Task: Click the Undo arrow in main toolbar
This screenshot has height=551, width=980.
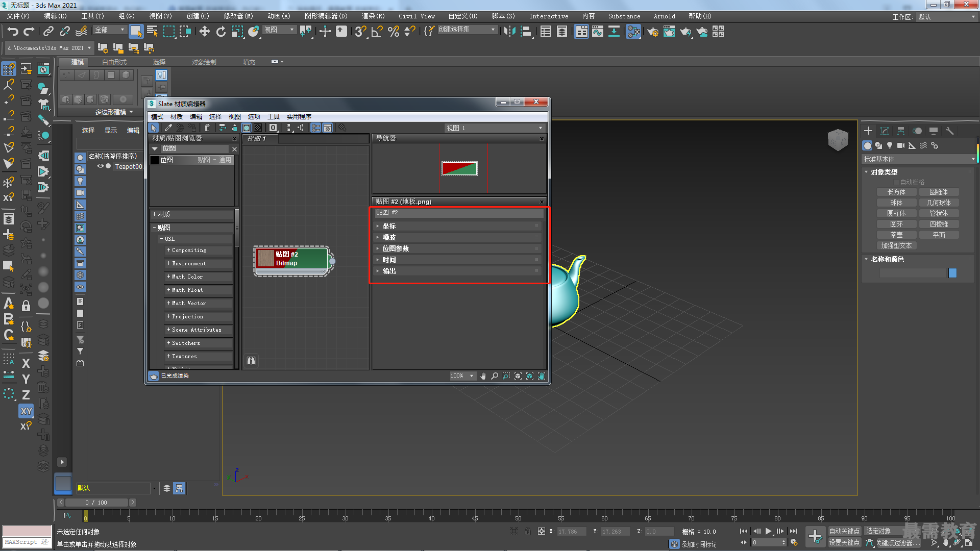Action: point(13,32)
